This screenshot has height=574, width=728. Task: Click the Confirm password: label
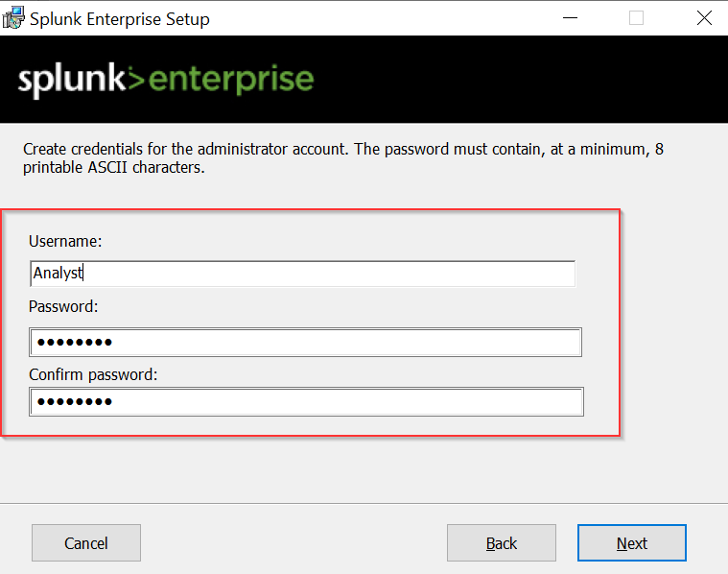(93, 374)
